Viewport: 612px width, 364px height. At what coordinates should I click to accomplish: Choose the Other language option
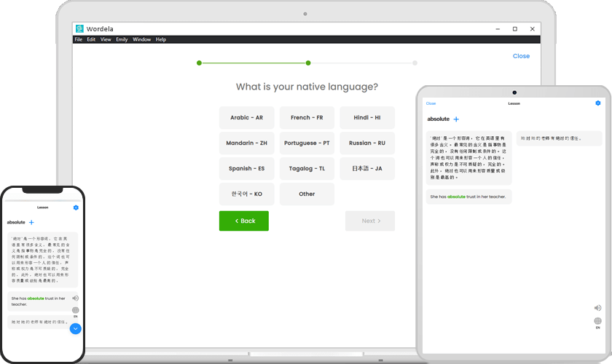307,194
